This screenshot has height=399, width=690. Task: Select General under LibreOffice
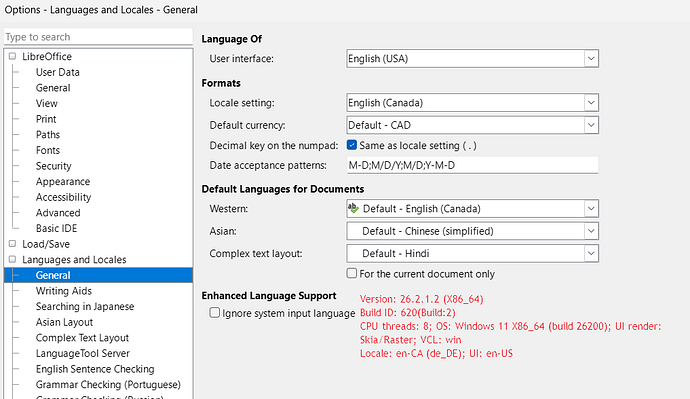[x=53, y=88]
